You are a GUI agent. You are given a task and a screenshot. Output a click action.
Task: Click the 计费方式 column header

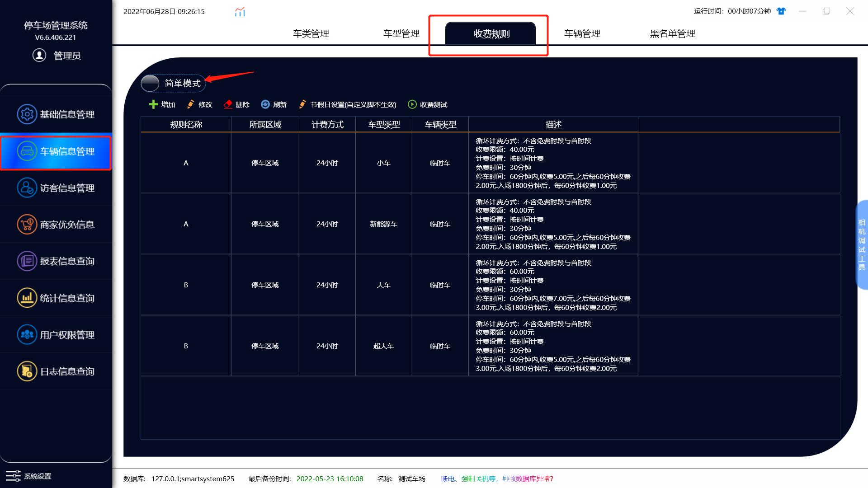point(327,124)
